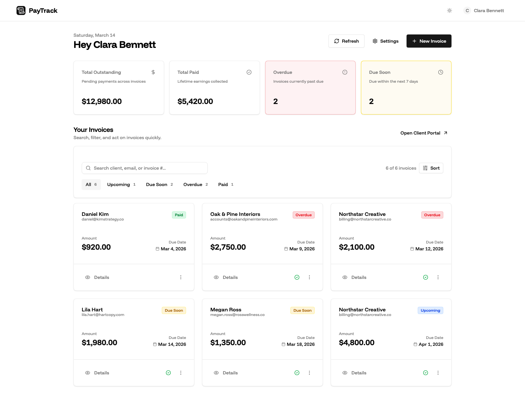
Task: Click the calendar icon beside Mar 9, 2026
Action: (286, 249)
